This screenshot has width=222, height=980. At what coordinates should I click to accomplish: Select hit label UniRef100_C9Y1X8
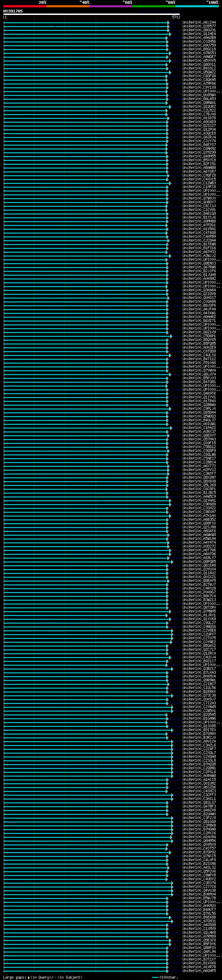[199, 88]
